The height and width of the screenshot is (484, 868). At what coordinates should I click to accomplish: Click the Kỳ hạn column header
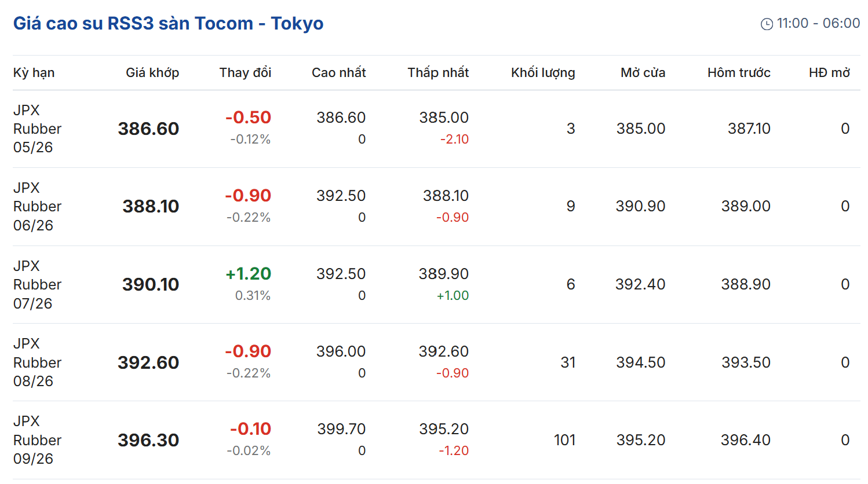34,72
